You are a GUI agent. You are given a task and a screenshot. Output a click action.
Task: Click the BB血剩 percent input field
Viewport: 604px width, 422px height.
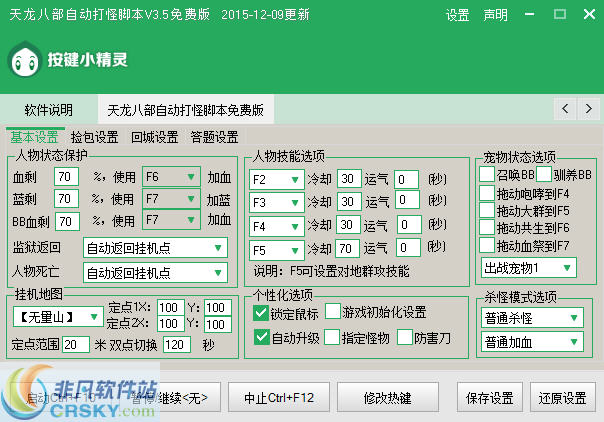(x=67, y=221)
